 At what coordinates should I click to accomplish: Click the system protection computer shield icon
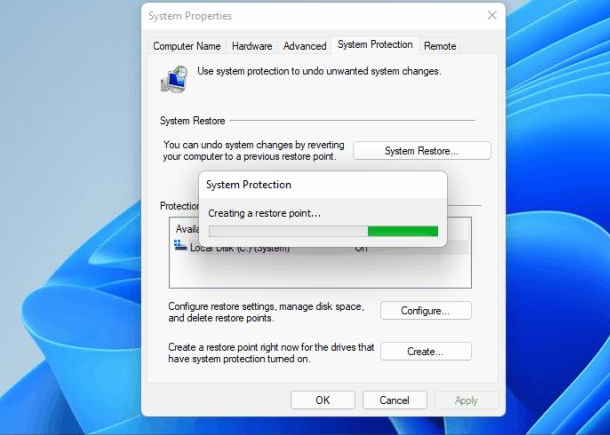174,78
